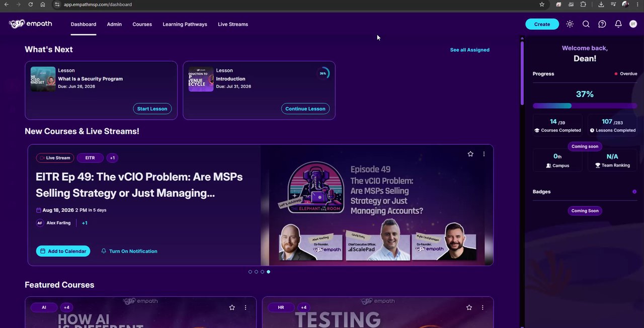
Task: Click the Add to Calendar button
Action: (x=63, y=251)
